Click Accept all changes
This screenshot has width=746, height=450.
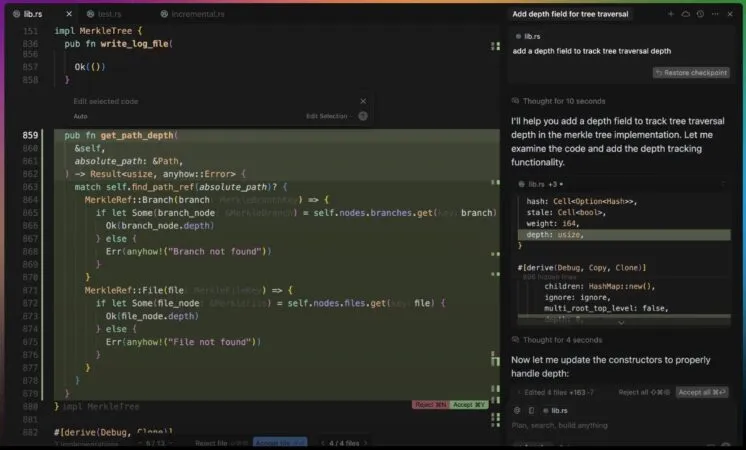(x=702, y=392)
